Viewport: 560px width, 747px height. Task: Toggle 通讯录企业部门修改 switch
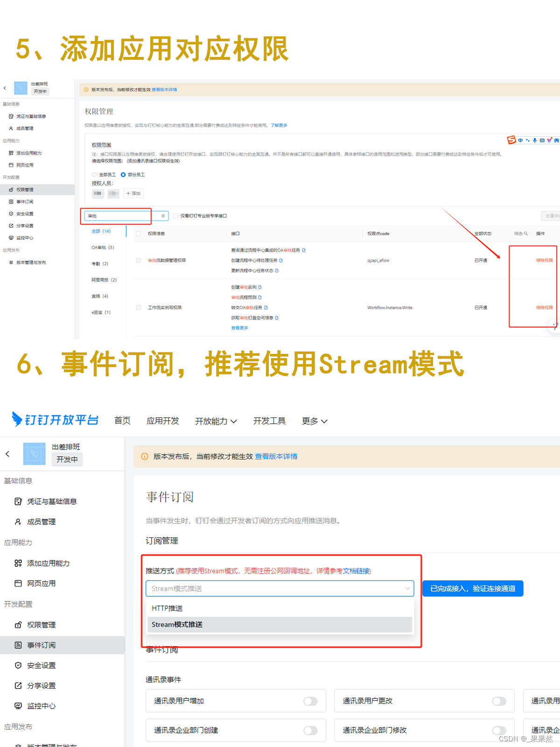[499, 731]
